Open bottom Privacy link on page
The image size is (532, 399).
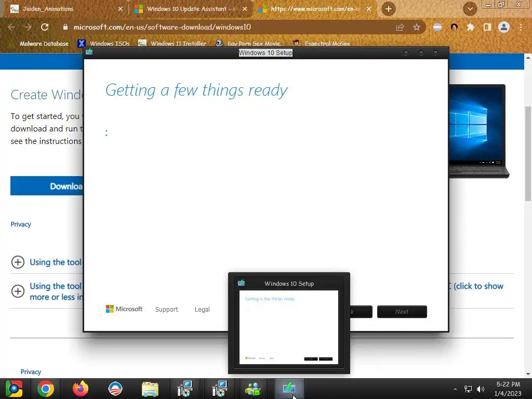[31, 372]
